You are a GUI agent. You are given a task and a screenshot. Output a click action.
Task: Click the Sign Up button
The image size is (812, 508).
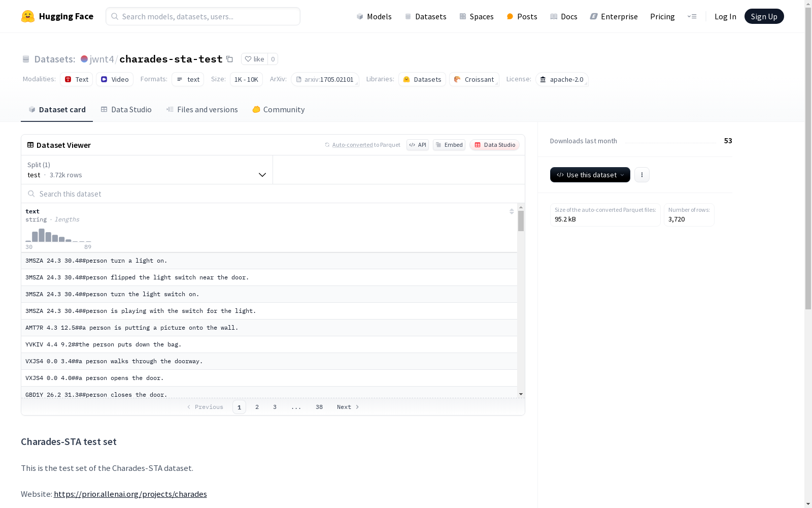pos(764,16)
